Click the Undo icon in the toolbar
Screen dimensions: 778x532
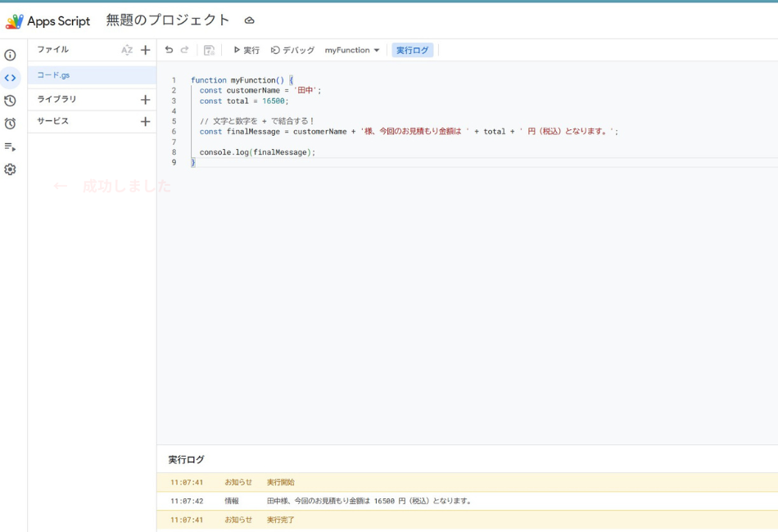tap(169, 49)
